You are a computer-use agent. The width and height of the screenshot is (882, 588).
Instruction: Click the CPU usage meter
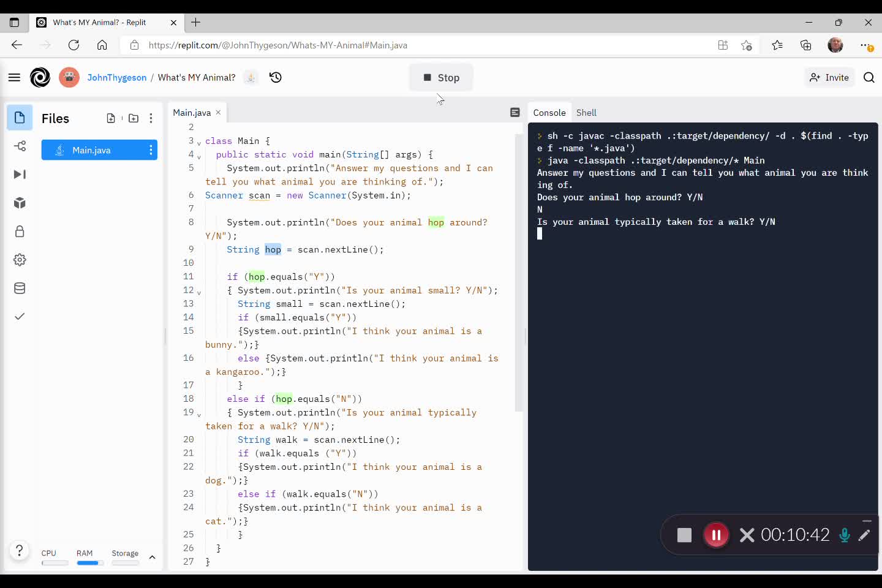[x=55, y=557]
